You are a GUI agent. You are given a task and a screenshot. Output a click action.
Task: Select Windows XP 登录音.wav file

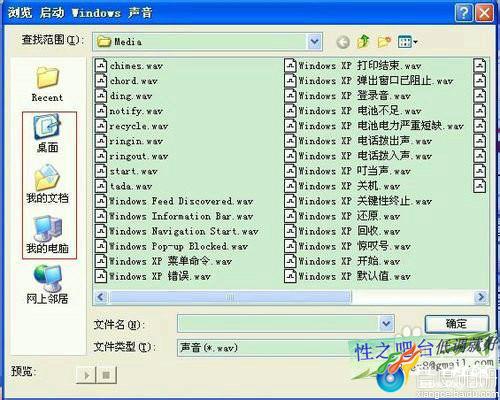click(x=348, y=96)
